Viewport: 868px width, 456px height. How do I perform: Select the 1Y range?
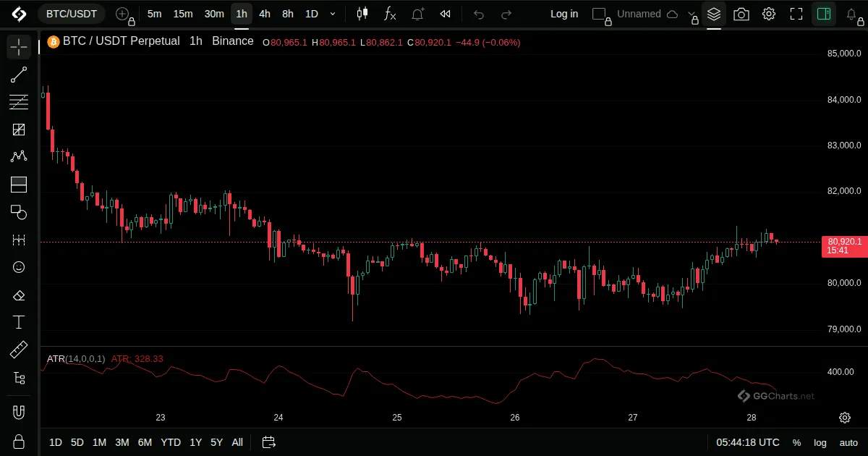tap(195, 442)
